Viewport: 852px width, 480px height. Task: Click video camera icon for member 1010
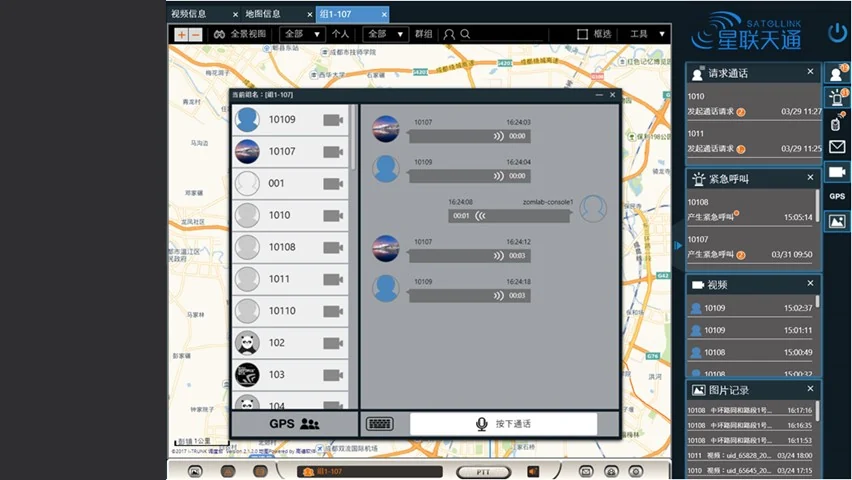tap(333, 216)
